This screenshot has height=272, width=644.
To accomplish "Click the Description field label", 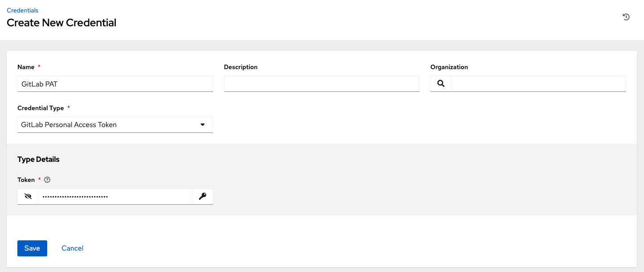I will click(x=240, y=67).
